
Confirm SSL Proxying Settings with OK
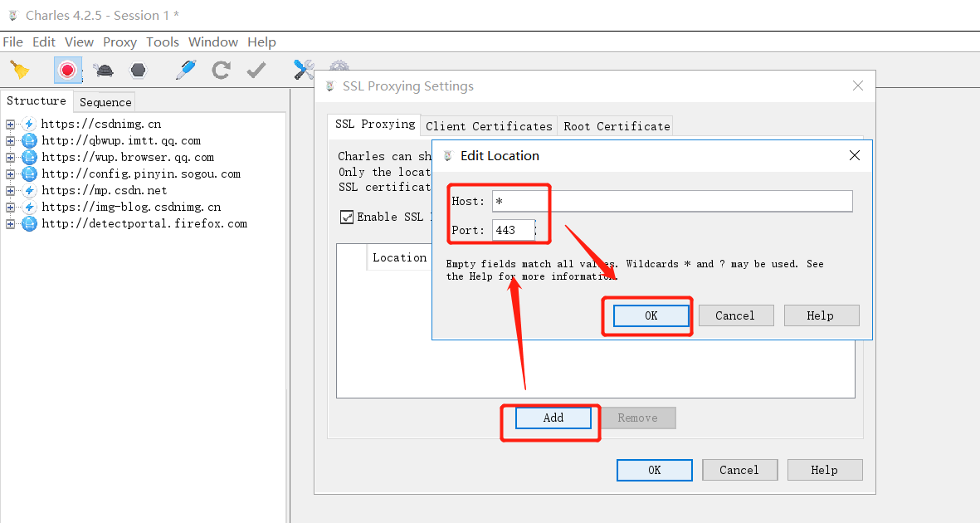pos(655,470)
